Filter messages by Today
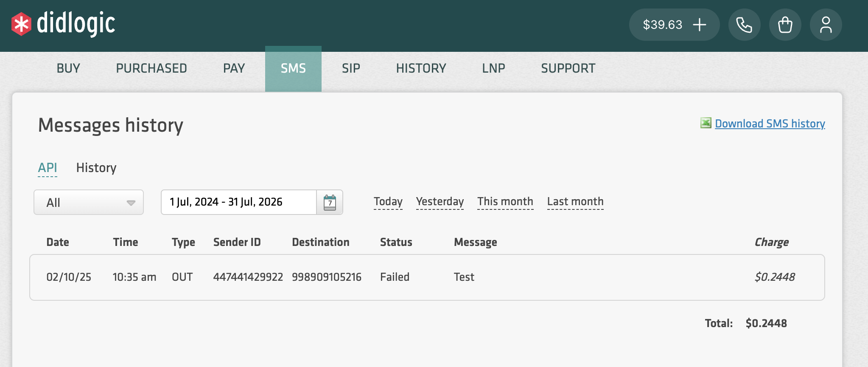The width and height of the screenshot is (868, 367). (388, 201)
